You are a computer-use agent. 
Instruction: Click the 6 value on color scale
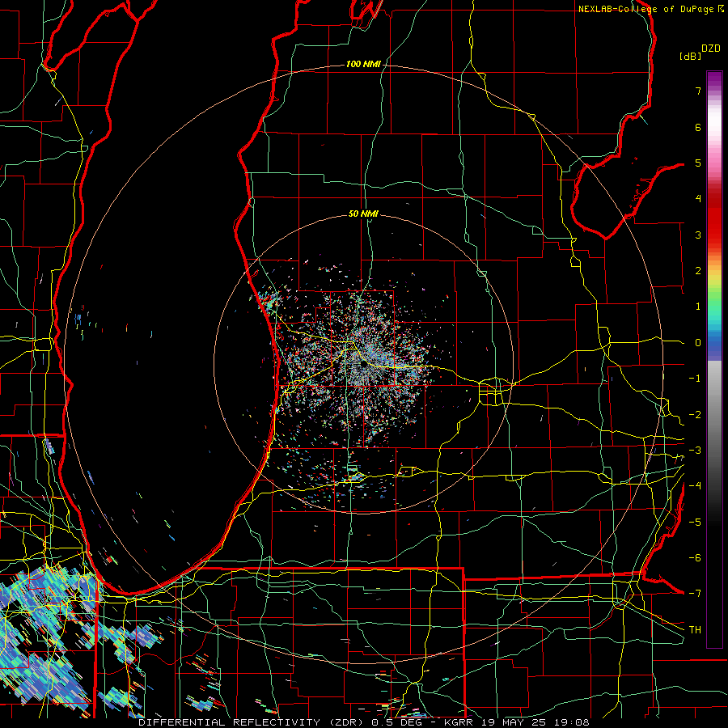tap(698, 127)
